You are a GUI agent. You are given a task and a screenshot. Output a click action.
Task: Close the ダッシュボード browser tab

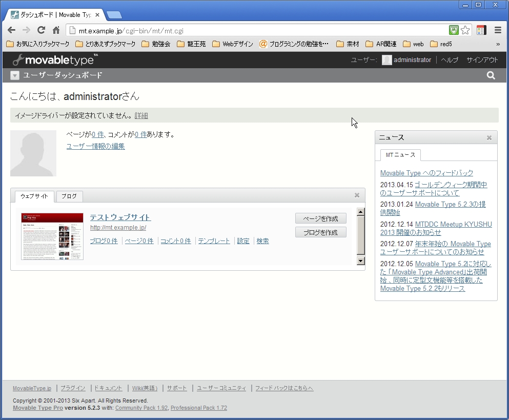(x=97, y=15)
